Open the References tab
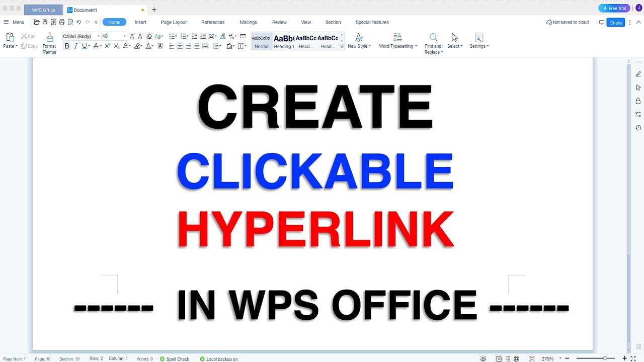This screenshot has width=644, height=362. [x=213, y=22]
